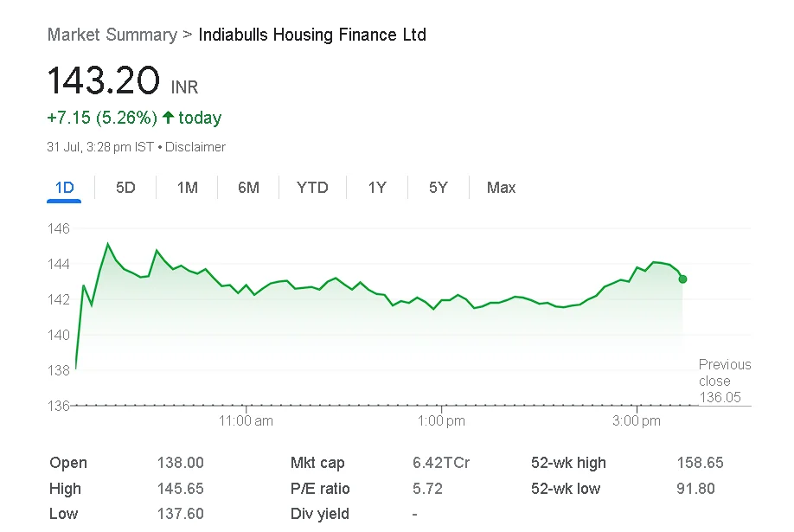
Task: Click the green endpoint dot on chart
Action: [x=682, y=279]
